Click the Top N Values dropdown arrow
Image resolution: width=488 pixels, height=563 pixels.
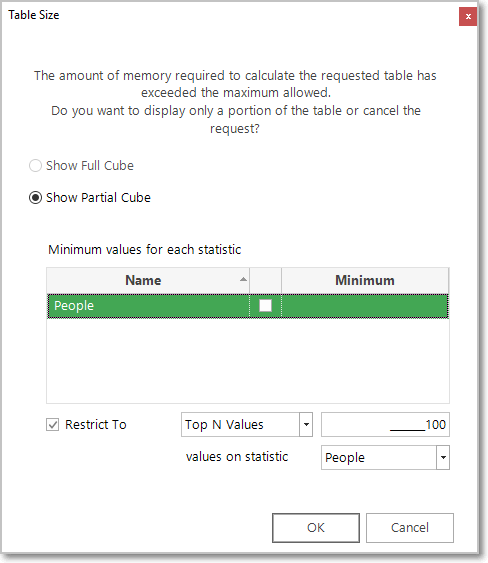point(306,424)
